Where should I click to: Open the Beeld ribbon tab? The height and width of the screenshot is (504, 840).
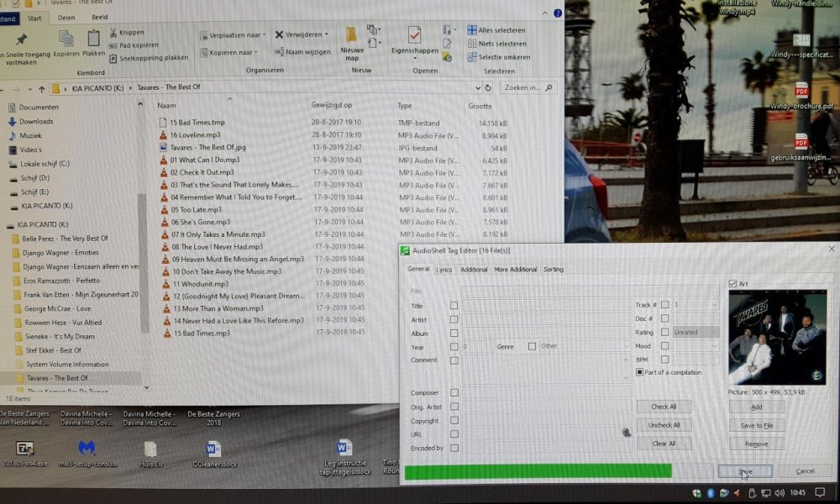point(100,17)
